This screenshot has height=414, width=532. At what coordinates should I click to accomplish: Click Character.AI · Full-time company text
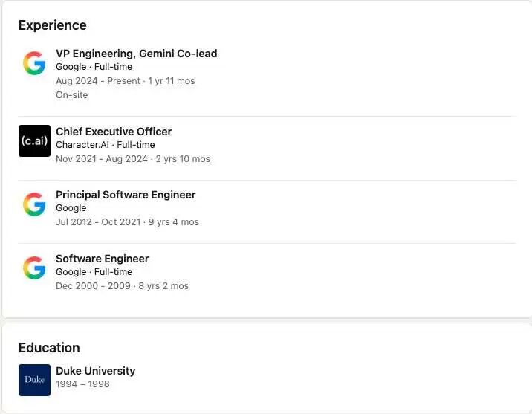(x=106, y=144)
